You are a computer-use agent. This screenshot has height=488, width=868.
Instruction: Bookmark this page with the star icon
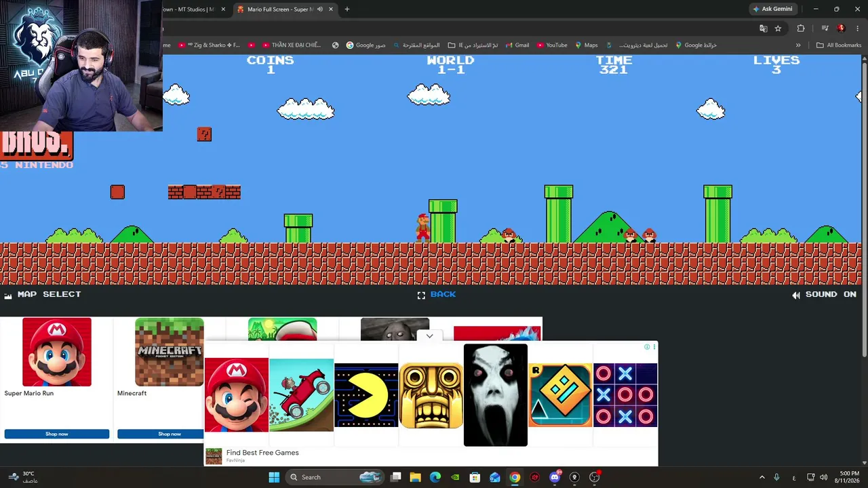pyautogui.click(x=778, y=28)
